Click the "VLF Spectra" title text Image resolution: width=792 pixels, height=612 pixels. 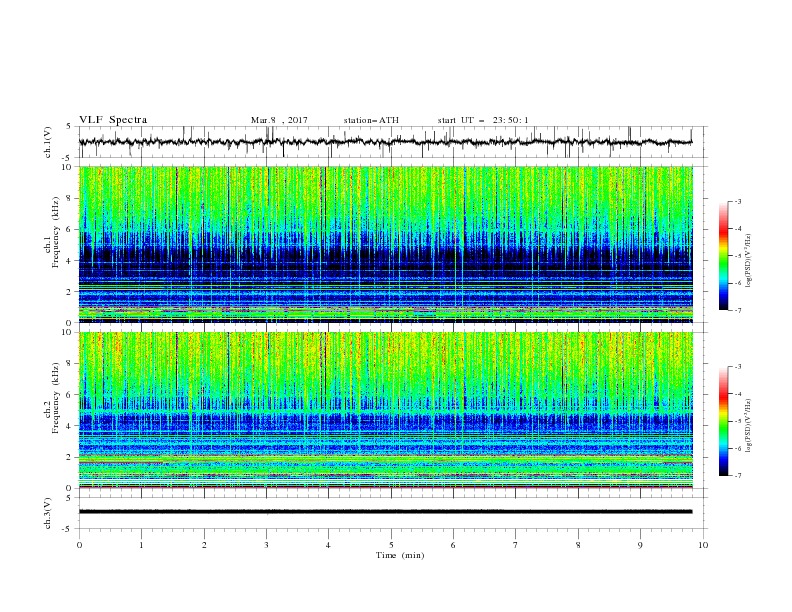[x=113, y=120]
